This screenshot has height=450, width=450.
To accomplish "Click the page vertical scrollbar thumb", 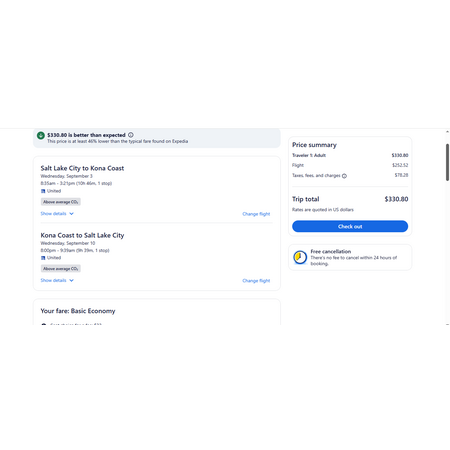I will coord(447,162).
